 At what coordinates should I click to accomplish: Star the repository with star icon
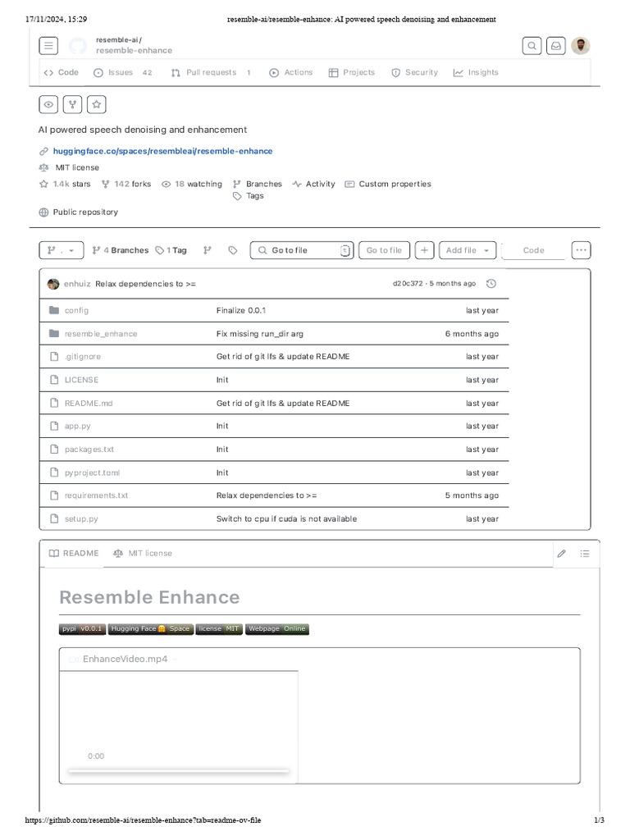[97, 104]
